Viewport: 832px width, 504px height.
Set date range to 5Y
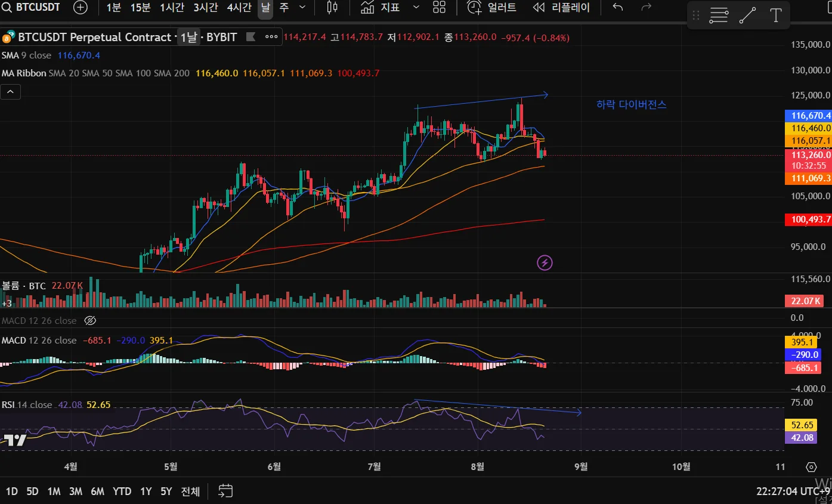coord(166,491)
